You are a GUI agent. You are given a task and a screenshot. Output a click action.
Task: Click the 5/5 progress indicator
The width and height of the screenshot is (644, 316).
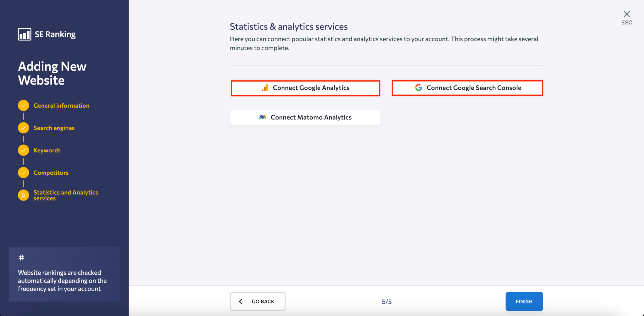point(387,301)
